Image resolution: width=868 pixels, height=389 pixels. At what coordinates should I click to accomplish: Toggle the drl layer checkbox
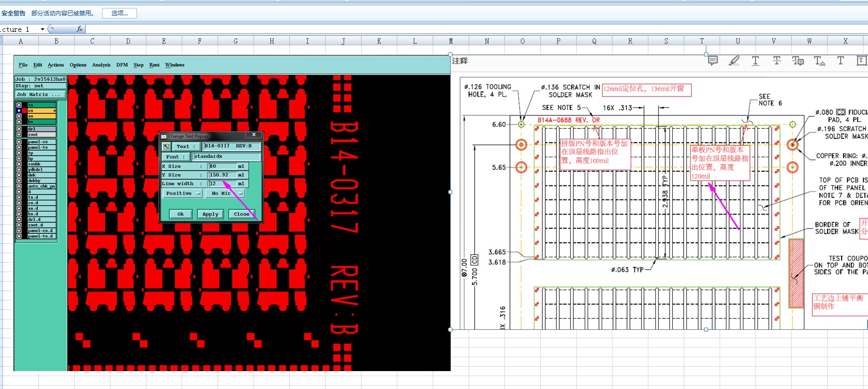(x=19, y=129)
